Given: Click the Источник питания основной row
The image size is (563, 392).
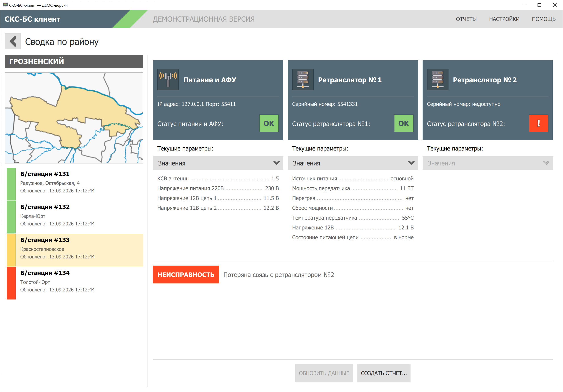Looking at the screenshot, I should [x=353, y=179].
